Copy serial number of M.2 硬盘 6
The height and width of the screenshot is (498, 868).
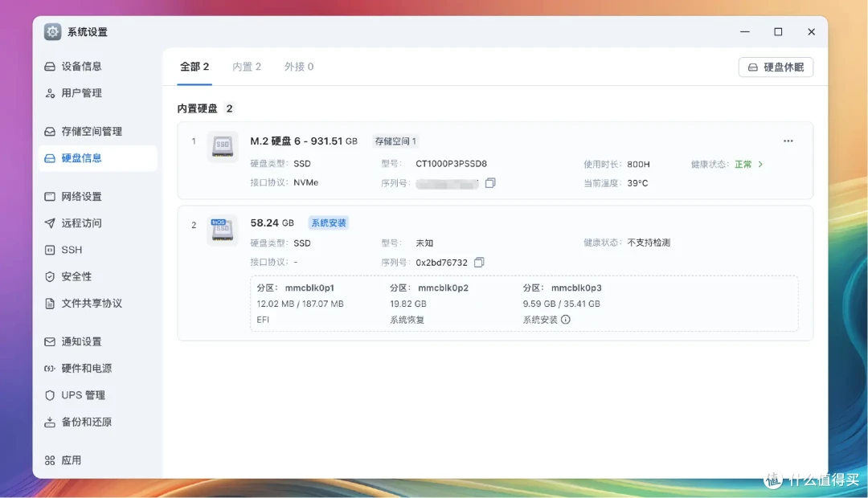(x=490, y=183)
